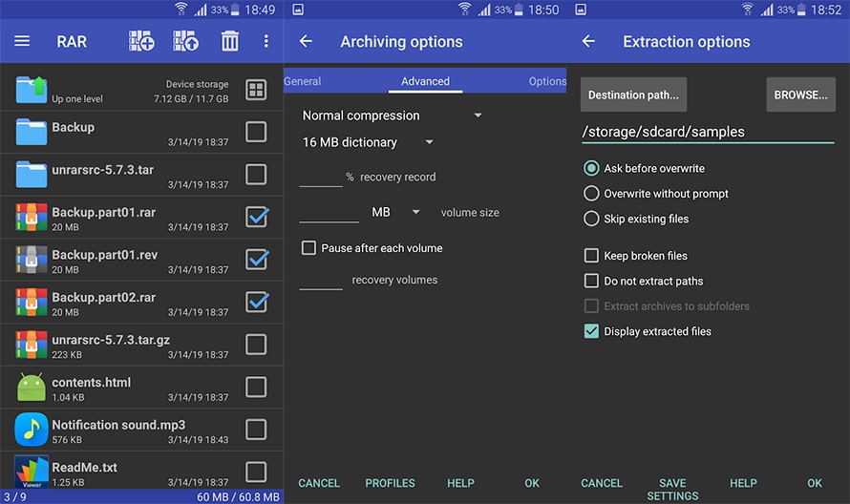Tap the trash delete icon

pyautogui.click(x=229, y=41)
